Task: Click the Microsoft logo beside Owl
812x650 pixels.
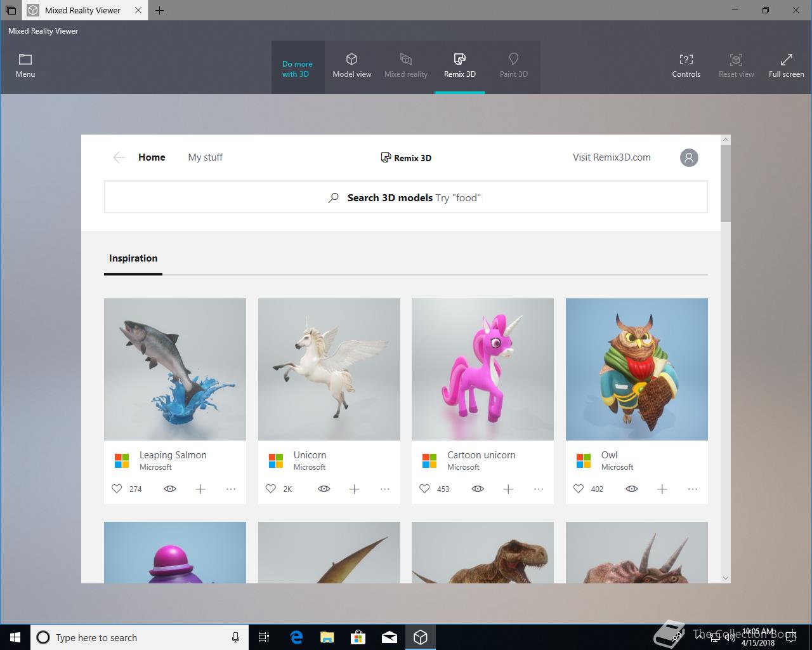Action: [x=584, y=461]
